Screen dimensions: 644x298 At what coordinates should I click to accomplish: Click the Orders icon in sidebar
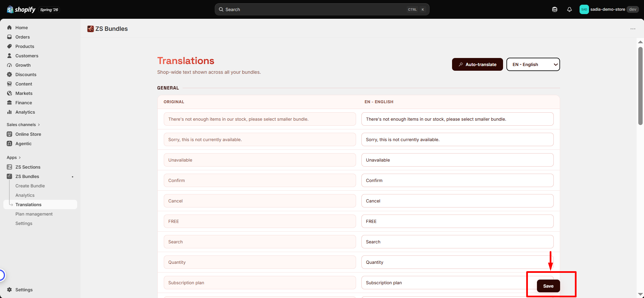click(9, 37)
